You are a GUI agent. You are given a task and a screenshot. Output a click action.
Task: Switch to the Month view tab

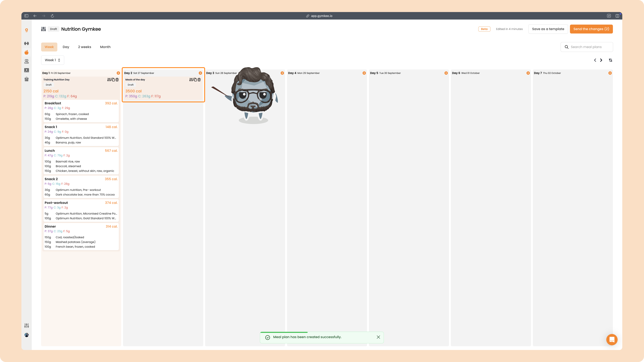pos(105,47)
